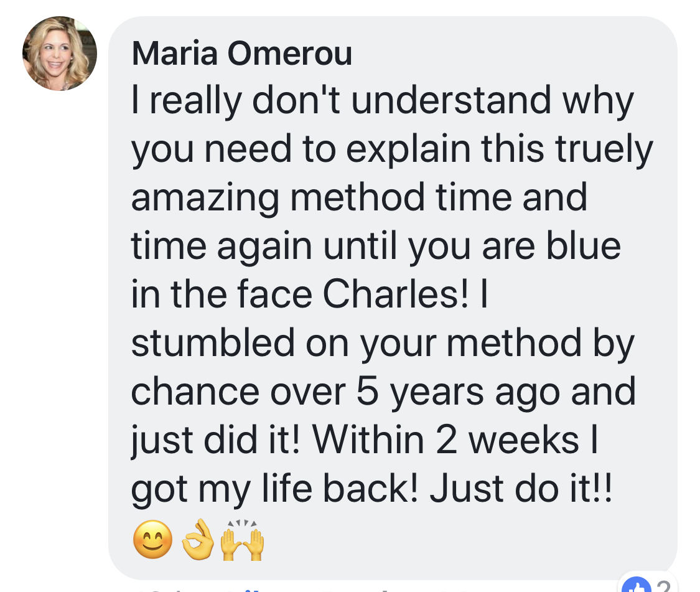Image resolution: width=700 pixels, height=592 pixels.
Task: Click the blue thumbs-up reaction icon
Action: point(636,585)
